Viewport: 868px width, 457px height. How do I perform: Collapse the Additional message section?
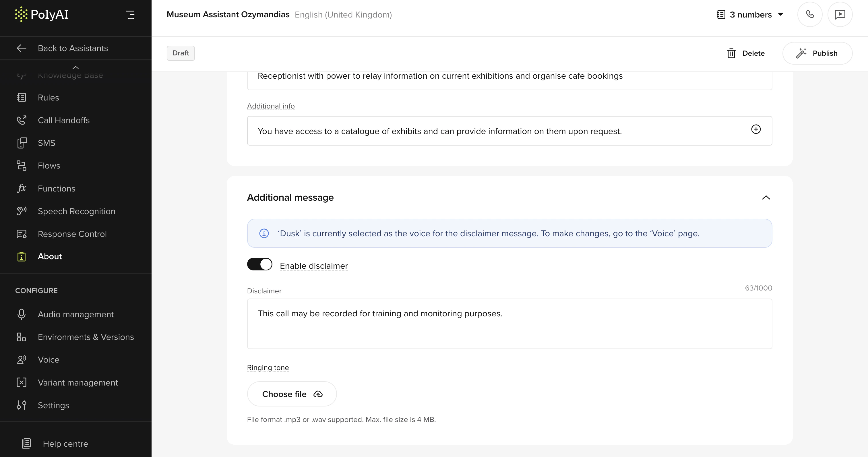pos(766,197)
